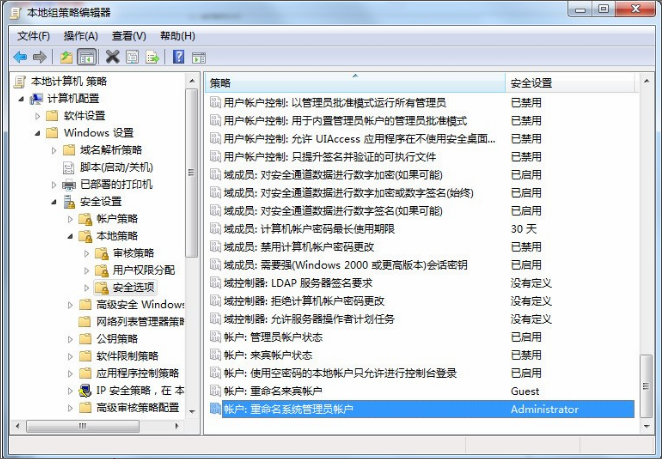Click the Up one level folder icon
The height and width of the screenshot is (459, 662).
66,57
